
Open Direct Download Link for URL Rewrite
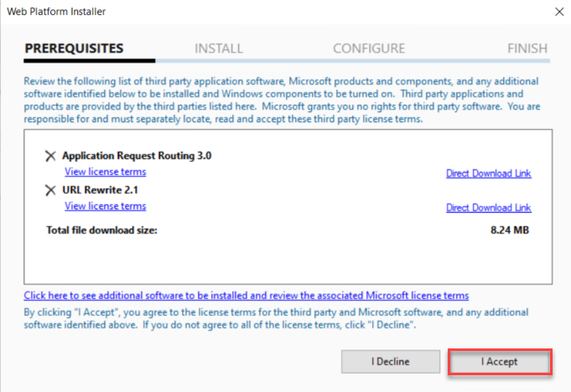click(488, 208)
